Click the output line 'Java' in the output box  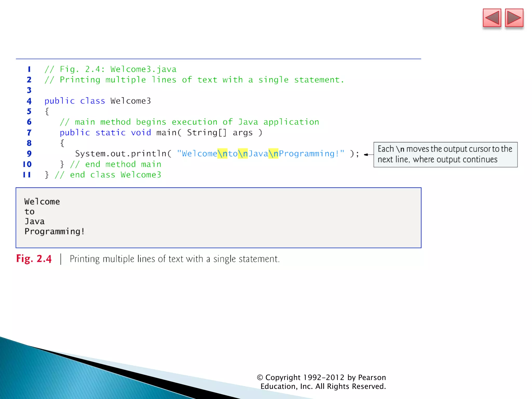point(35,221)
